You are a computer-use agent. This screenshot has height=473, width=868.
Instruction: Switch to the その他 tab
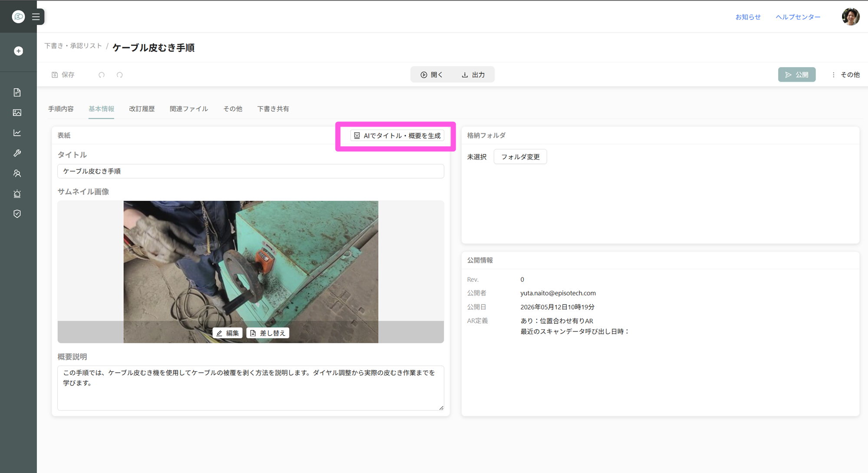point(233,109)
